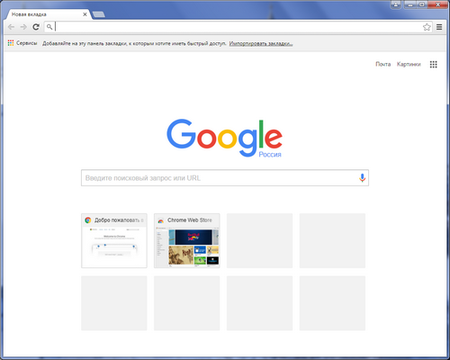The height and width of the screenshot is (360, 450).
Task: Click the rainbow icon on Chrome Web Store tile
Action: pos(161,220)
